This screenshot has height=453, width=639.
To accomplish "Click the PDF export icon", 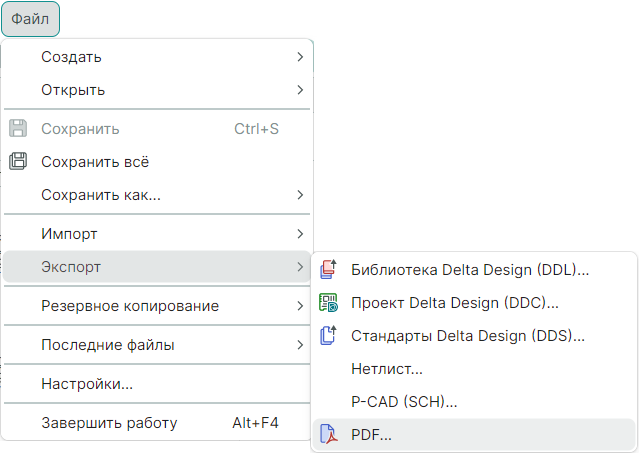I will coord(328,435).
